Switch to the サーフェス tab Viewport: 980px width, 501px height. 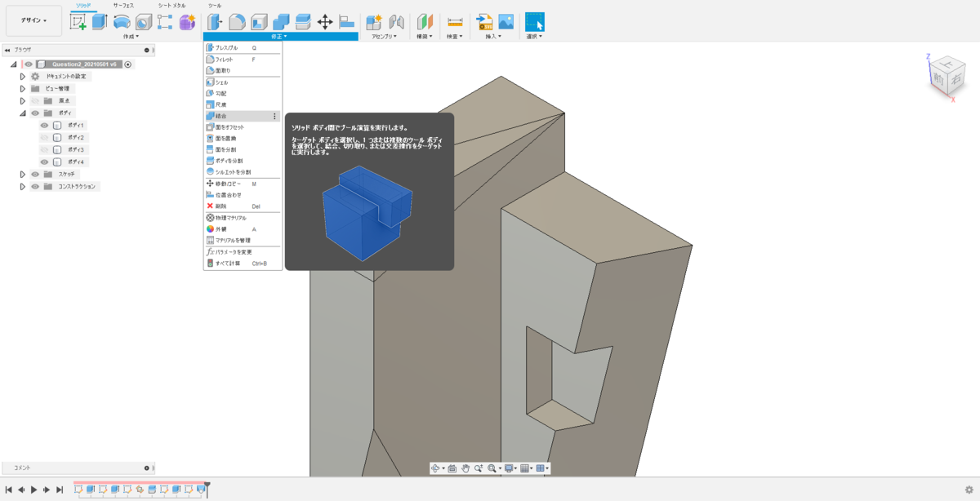click(123, 5)
